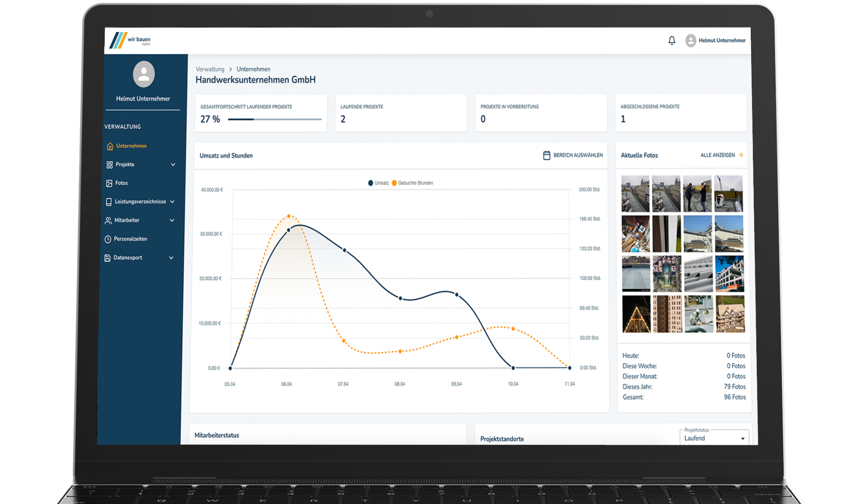
Task: Click the Fotos image icon in sidebar
Action: point(109,183)
